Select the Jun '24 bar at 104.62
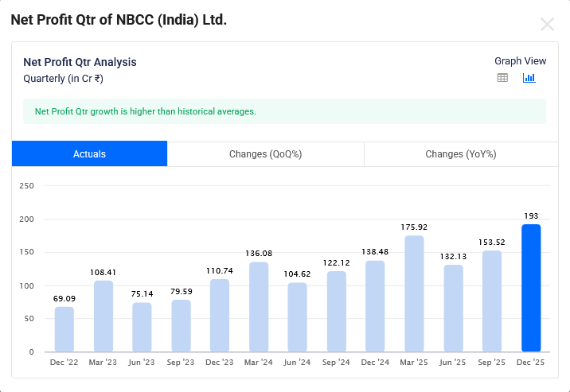The image size is (570, 392). [298, 317]
